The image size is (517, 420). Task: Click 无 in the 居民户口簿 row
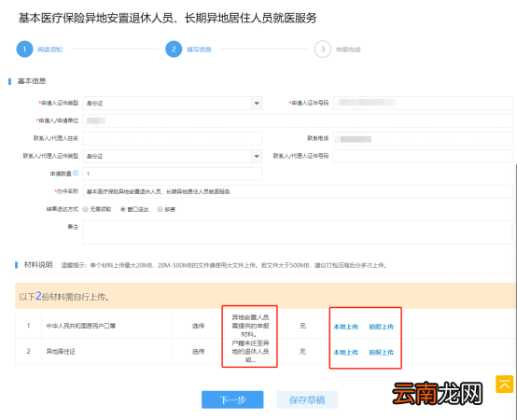click(302, 326)
